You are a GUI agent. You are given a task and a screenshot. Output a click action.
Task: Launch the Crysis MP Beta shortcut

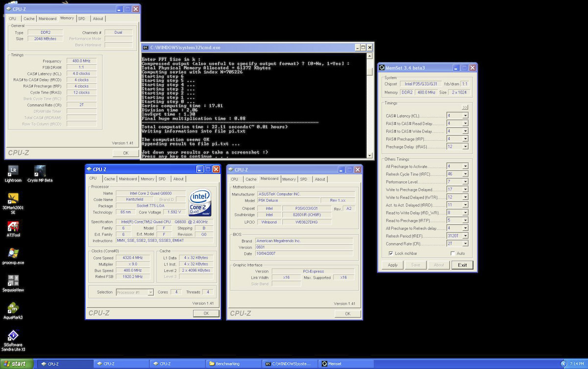[x=40, y=173]
